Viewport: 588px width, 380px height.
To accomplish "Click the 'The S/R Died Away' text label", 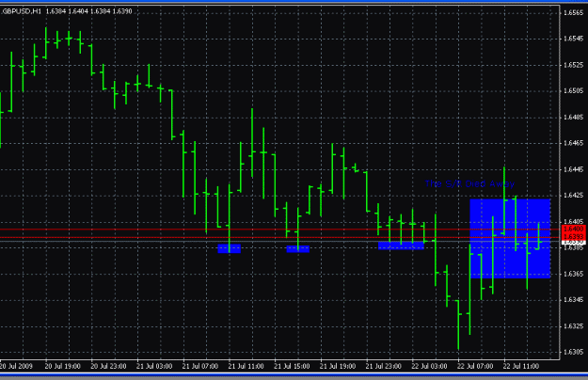I will click(x=469, y=183).
